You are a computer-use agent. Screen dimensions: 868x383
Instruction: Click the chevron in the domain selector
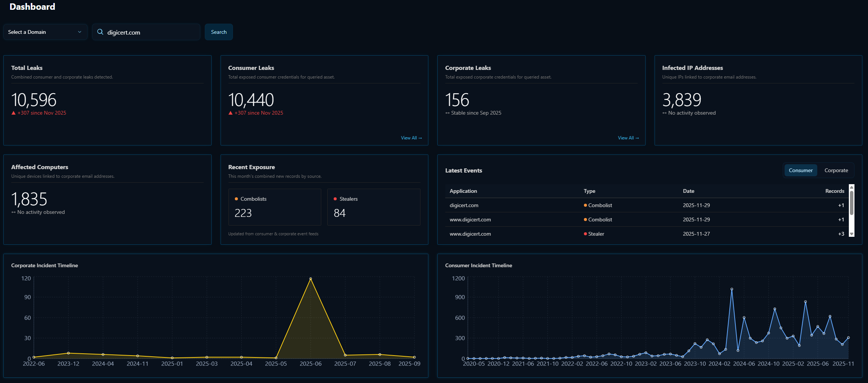pos(80,32)
